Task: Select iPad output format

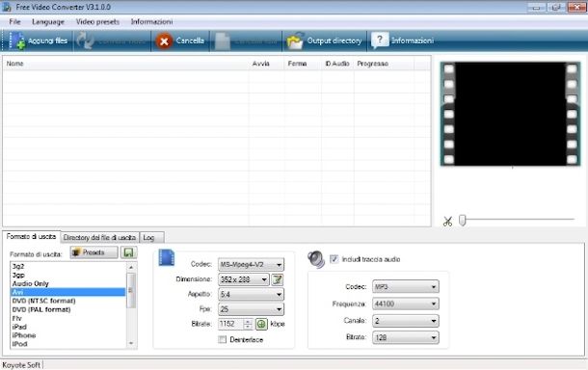Action: point(68,327)
